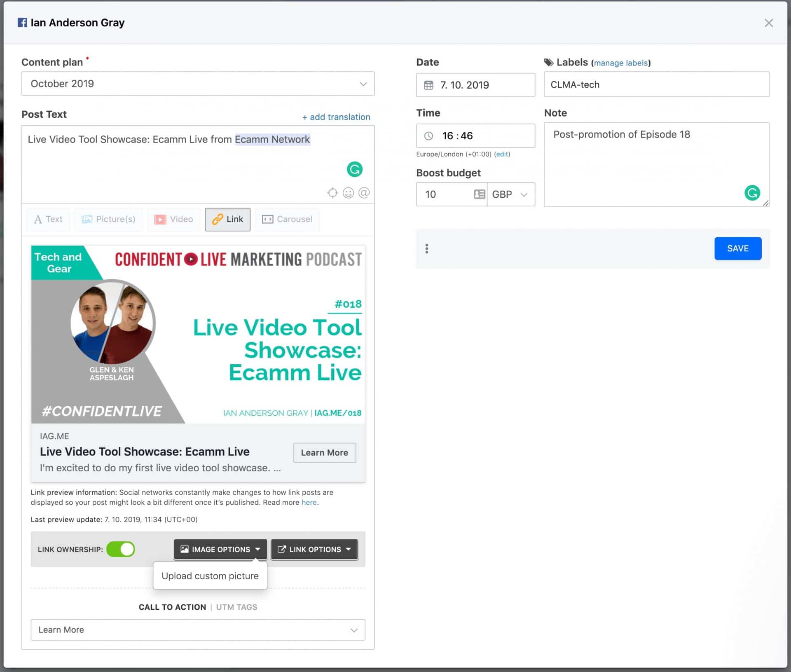Expand the IMAGE OPTIONS dropdown menu
The width and height of the screenshot is (791, 672).
pyautogui.click(x=220, y=549)
